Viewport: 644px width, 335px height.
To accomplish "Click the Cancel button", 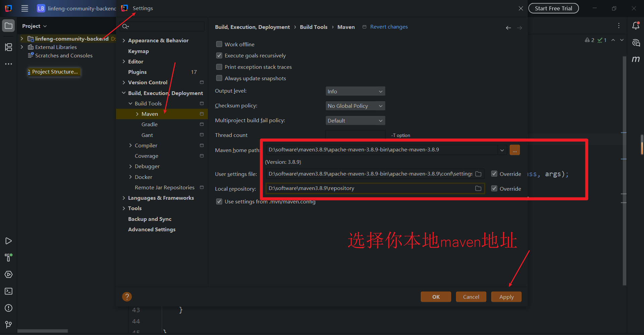I will [x=471, y=297].
